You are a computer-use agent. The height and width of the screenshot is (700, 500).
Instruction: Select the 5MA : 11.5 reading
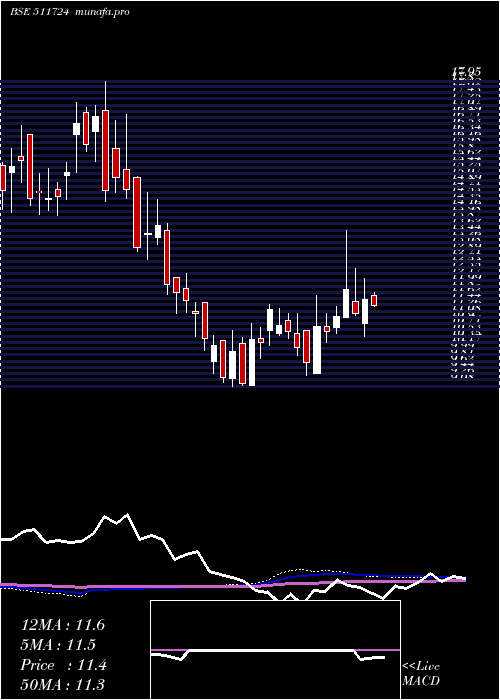pyautogui.click(x=58, y=645)
